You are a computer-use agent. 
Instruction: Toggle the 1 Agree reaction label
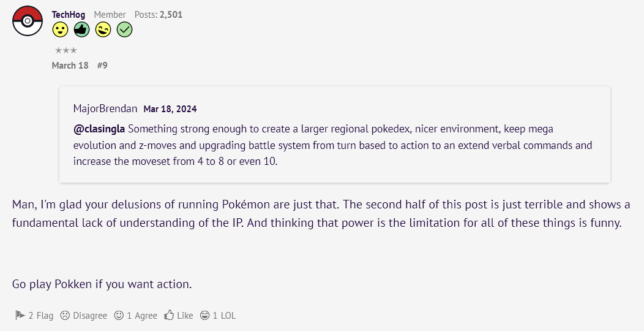[142, 316]
